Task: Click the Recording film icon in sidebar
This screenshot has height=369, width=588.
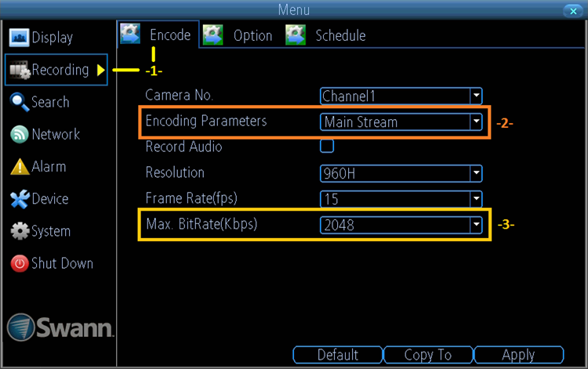Action: pyautogui.click(x=20, y=71)
